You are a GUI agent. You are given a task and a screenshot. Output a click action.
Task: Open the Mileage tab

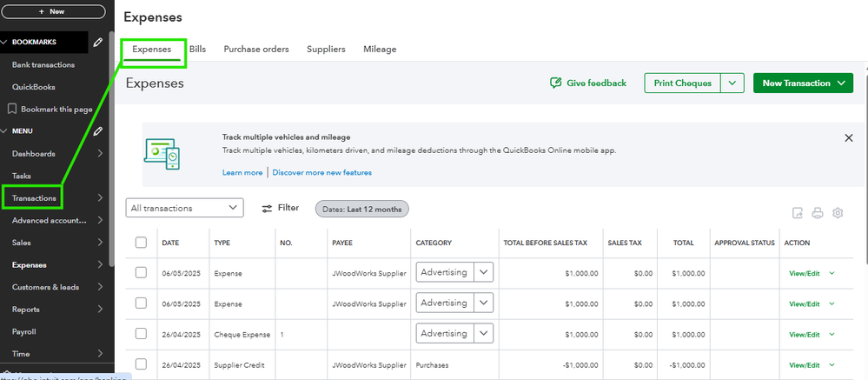pyautogui.click(x=380, y=50)
